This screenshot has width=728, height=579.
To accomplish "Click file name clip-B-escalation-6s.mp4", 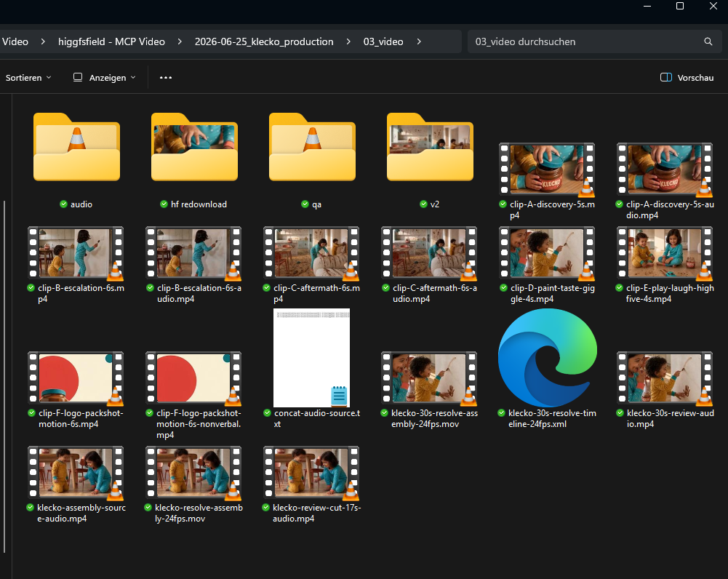I will pyautogui.click(x=81, y=293).
